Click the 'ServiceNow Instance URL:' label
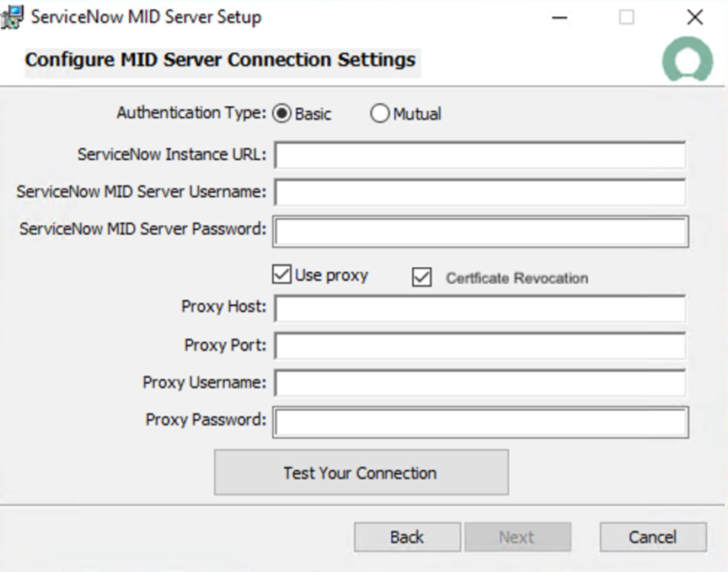The height and width of the screenshot is (572, 728). 172,154
